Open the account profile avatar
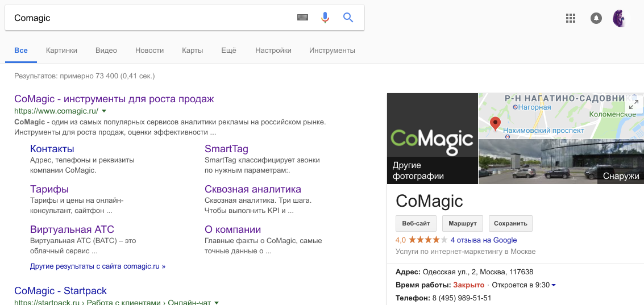The image size is (644, 305). click(x=620, y=19)
